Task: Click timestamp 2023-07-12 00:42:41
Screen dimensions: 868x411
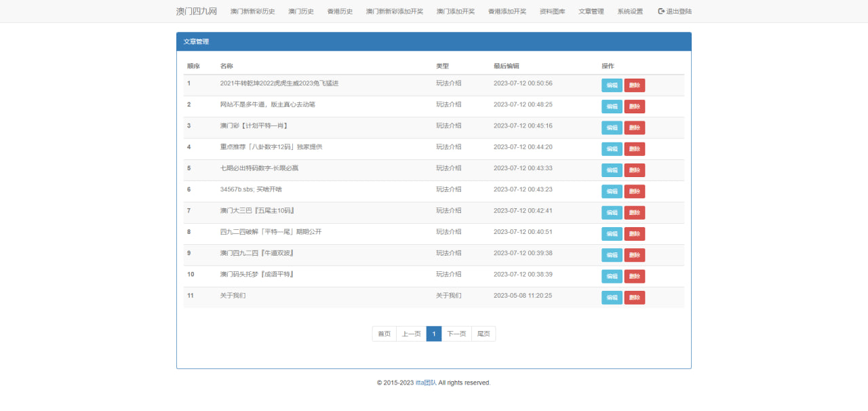Action: tap(523, 210)
